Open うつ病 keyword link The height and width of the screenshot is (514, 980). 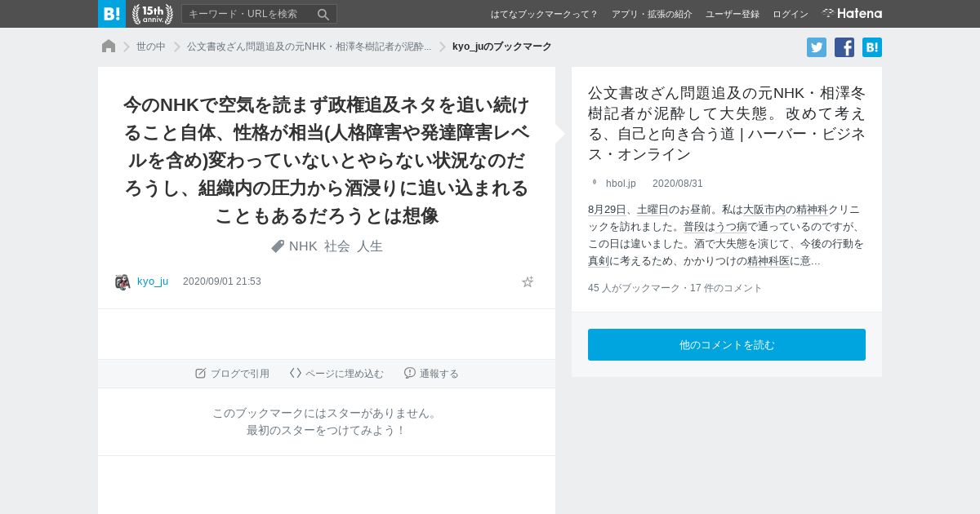731,227
